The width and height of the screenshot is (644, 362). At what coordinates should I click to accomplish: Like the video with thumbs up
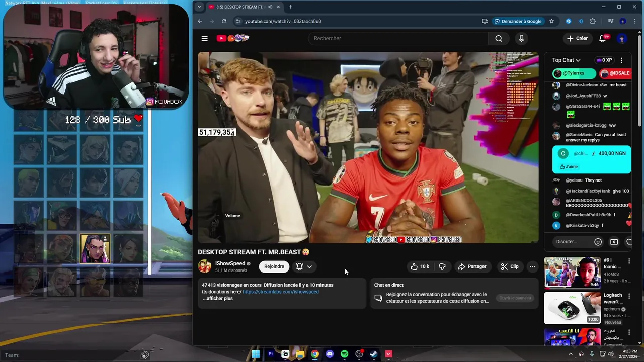point(420,266)
